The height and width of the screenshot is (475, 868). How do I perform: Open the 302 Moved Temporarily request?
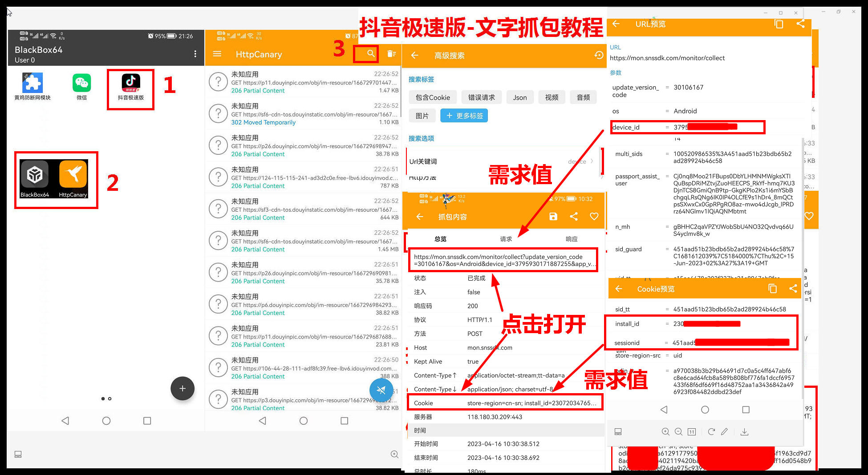click(x=304, y=114)
